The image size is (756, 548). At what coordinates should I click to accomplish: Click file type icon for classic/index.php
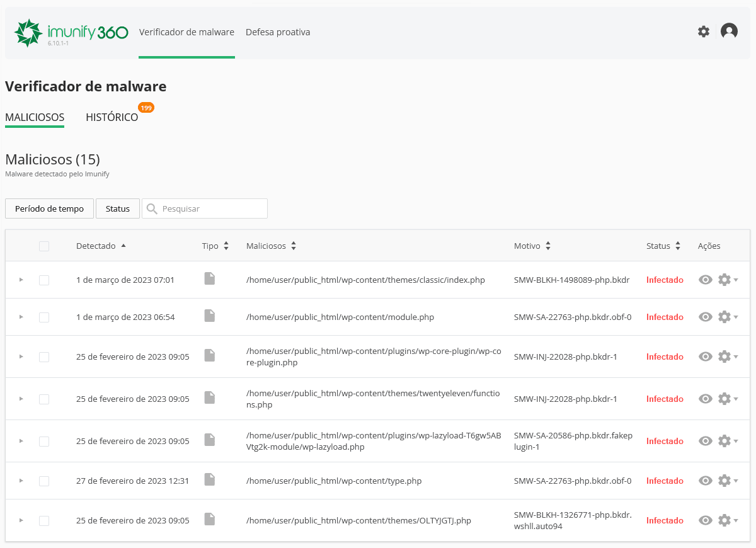(x=209, y=278)
